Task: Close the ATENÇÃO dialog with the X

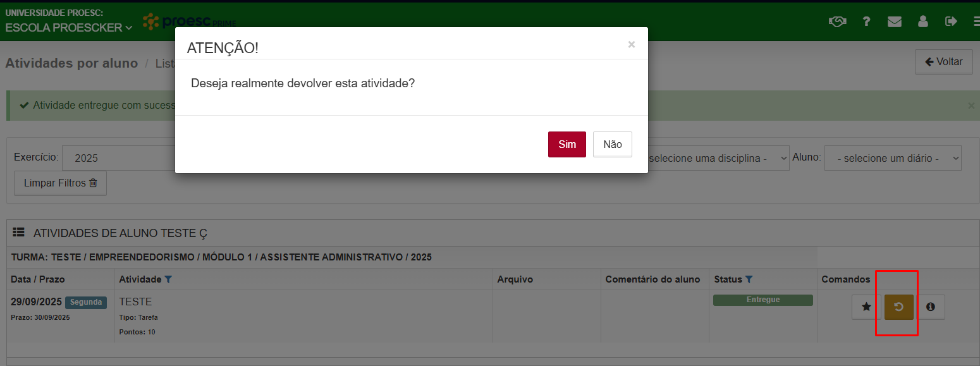Action: tap(631, 44)
